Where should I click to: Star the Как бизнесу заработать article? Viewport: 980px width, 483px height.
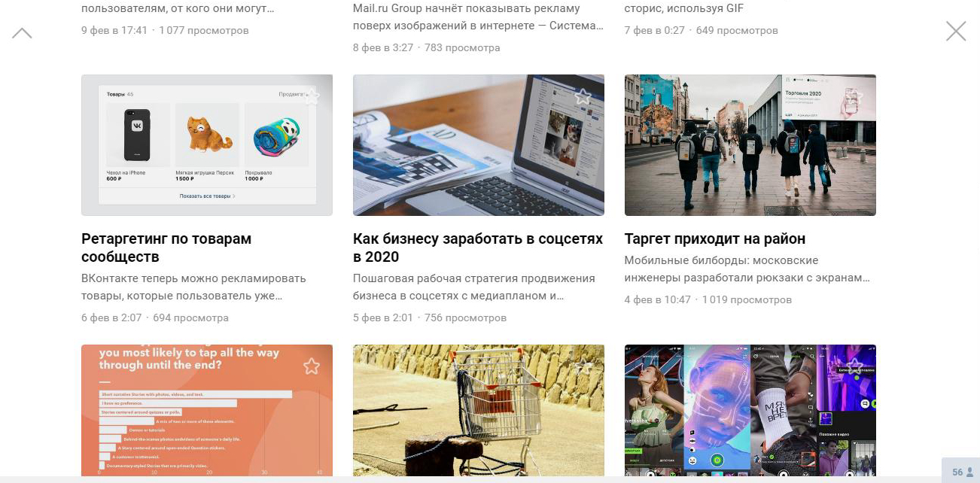[583, 96]
